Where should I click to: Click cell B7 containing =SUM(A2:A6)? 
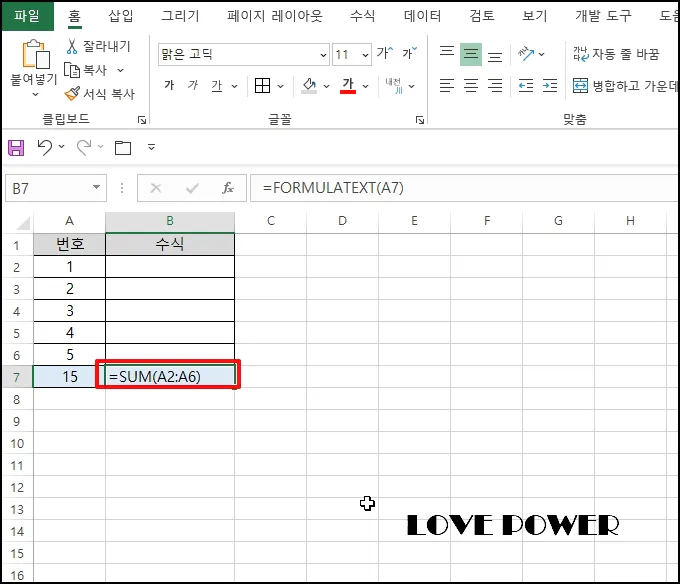pos(170,376)
